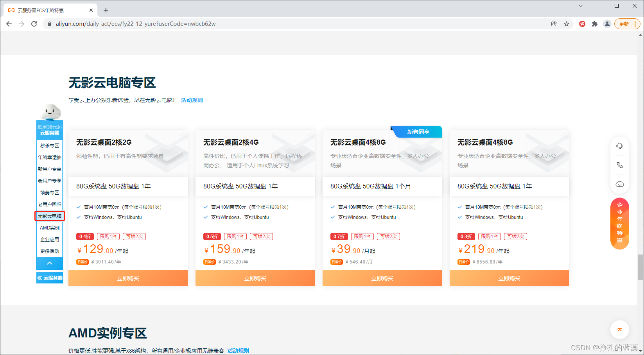Click the 80G系统盘 50G数据盘 1个月 spec
The width and height of the screenshot is (644, 355).
tap(370, 186)
